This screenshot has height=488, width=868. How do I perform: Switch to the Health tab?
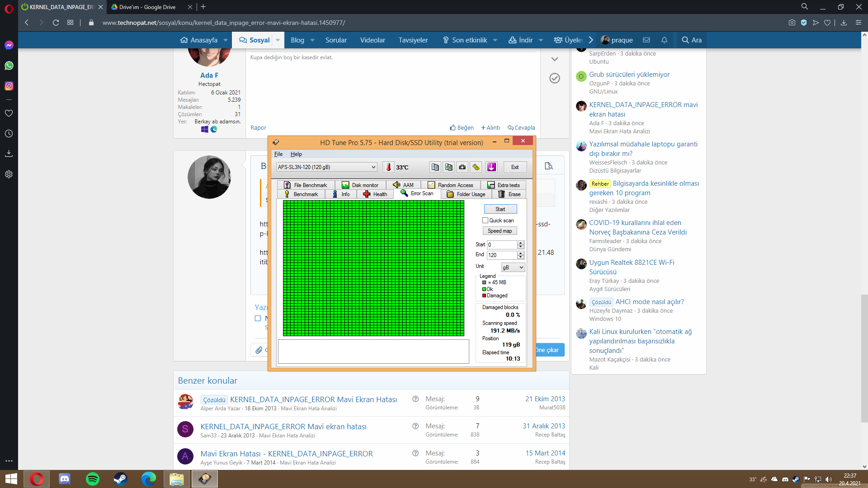375,194
